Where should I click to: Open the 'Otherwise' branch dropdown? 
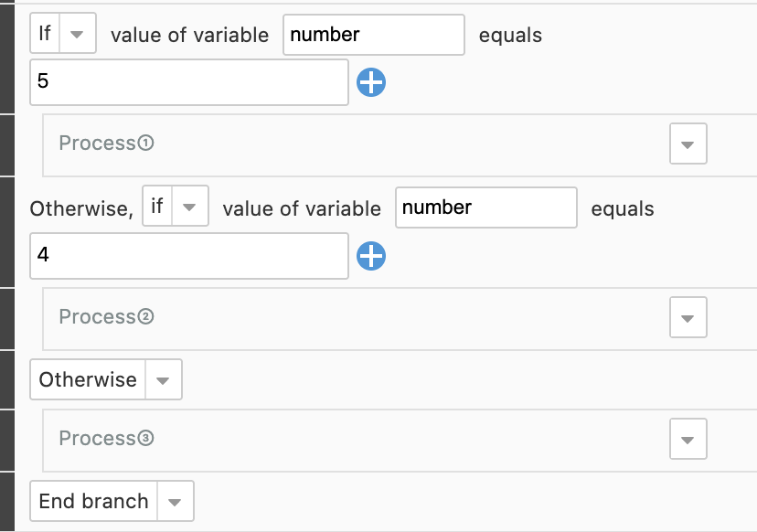coord(163,380)
